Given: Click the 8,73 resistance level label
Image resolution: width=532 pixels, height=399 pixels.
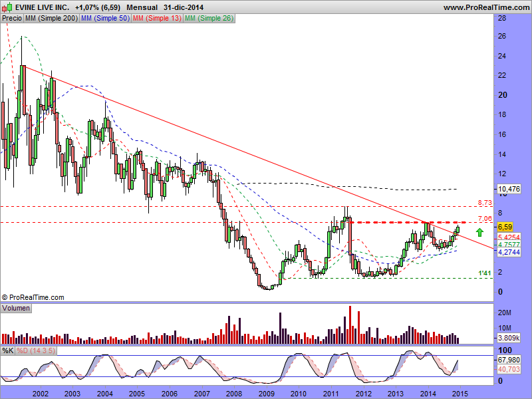Looking at the screenshot, I should click(485, 203).
